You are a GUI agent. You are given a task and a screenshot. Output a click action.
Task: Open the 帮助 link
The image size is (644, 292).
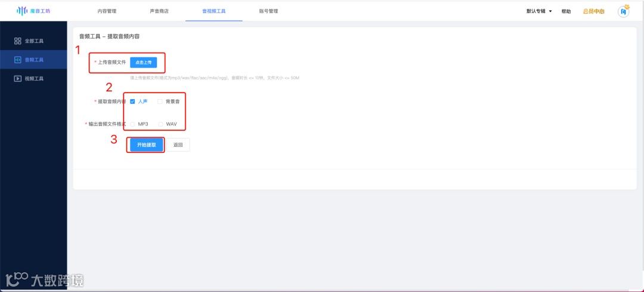tap(566, 11)
